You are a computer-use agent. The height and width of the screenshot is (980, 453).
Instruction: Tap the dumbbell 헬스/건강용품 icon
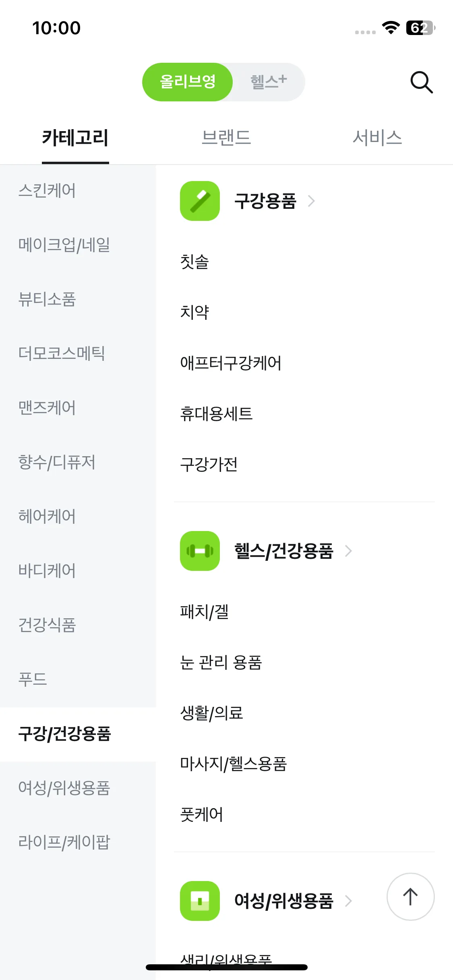click(200, 551)
